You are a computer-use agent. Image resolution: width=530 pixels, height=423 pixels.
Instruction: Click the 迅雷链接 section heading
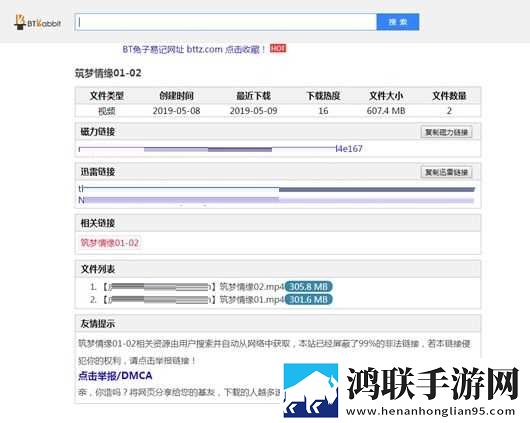click(x=98, y=172)
